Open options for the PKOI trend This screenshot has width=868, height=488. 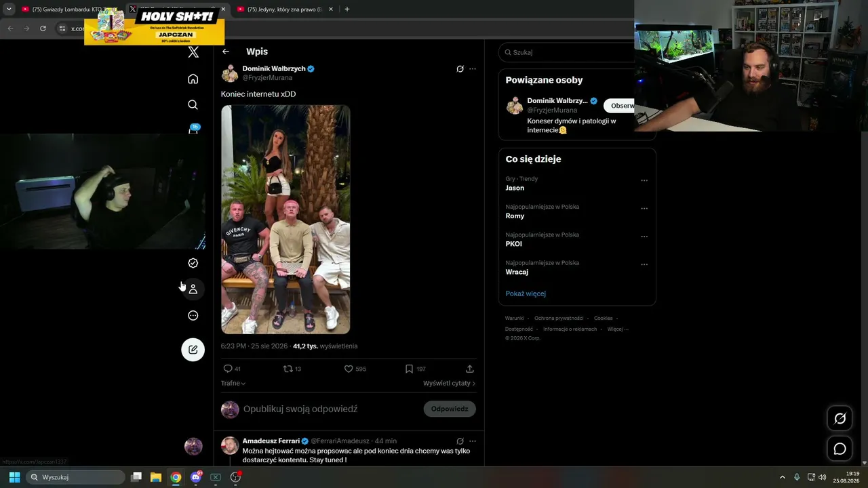click(644, 237)
